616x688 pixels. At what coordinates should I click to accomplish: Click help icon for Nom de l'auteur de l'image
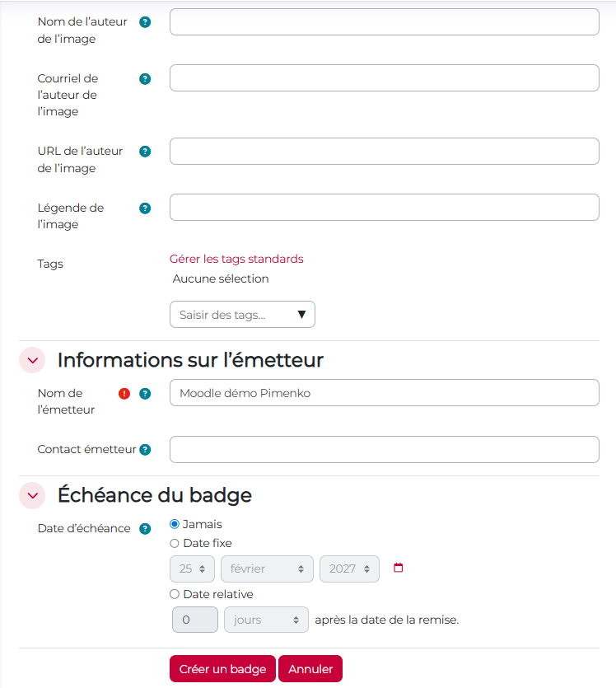145,22
